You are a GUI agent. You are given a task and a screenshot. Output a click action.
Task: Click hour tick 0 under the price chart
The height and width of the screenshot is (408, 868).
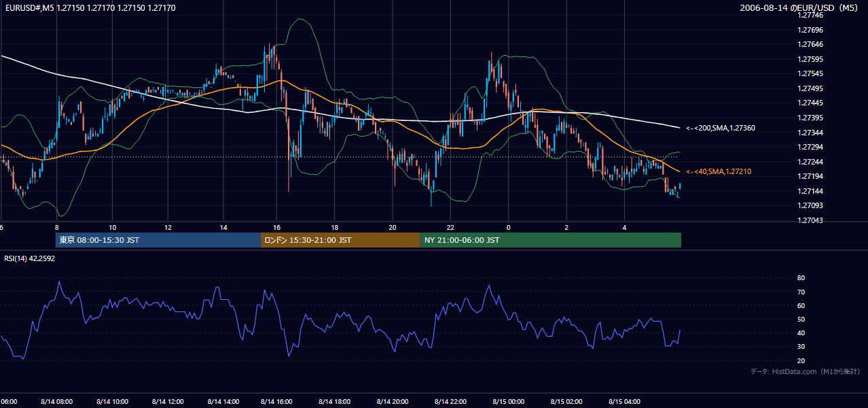(508, 227)
